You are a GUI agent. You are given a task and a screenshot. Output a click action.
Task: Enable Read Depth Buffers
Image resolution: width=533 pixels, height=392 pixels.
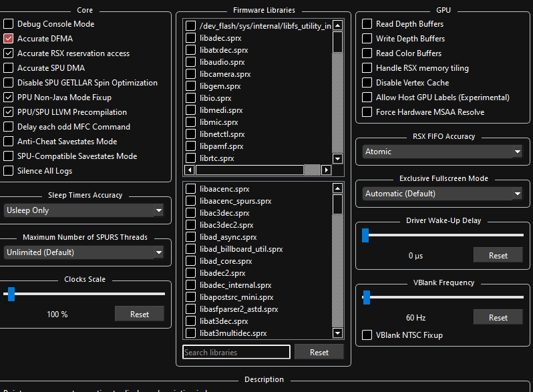tap(367, 24)
